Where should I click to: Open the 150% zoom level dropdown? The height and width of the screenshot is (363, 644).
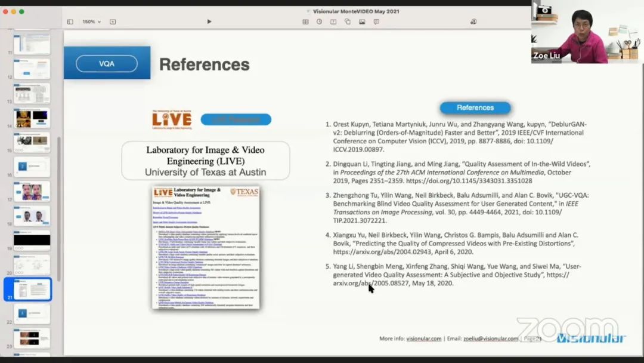[91, 21]
